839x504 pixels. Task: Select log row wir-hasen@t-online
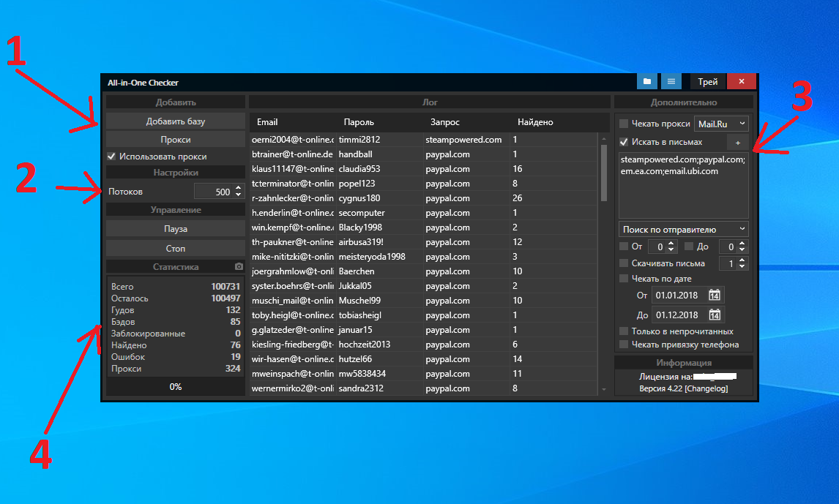click(x=423, y=359)
